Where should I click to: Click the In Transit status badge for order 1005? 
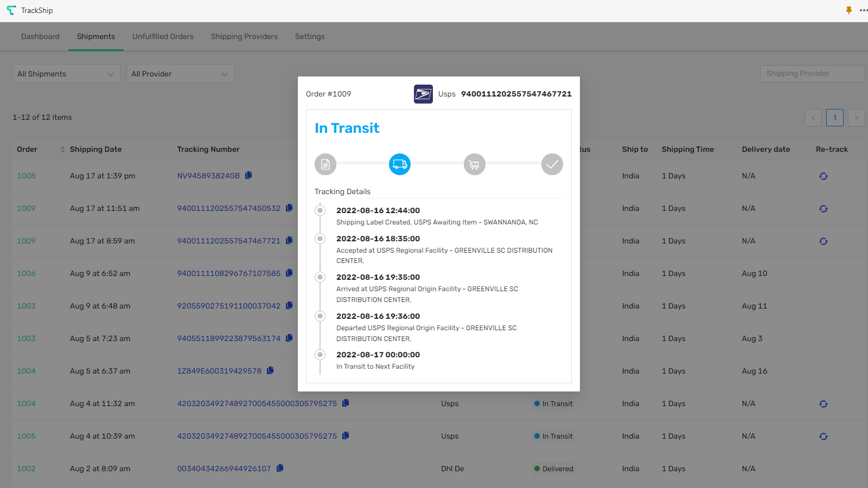(x=553, y=436)
